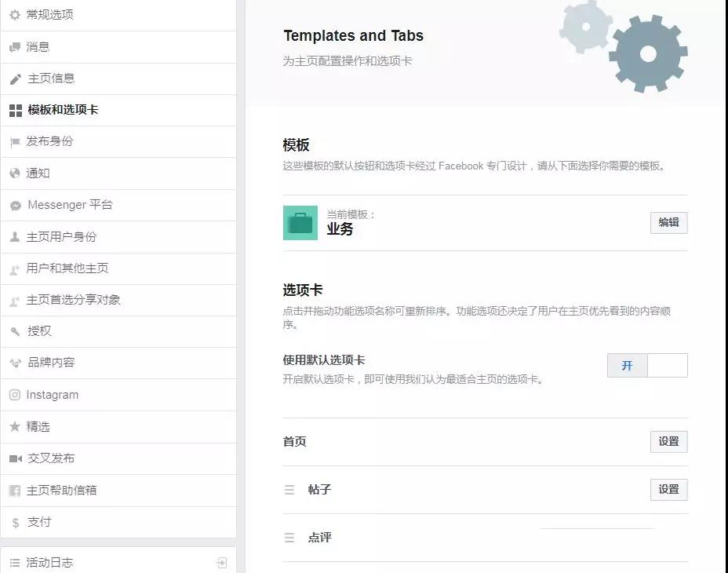The width and height of the screenshot is (728, 573).
Task: Click the pencil icon next to 主页信息
Action: (x=16, y=79)
